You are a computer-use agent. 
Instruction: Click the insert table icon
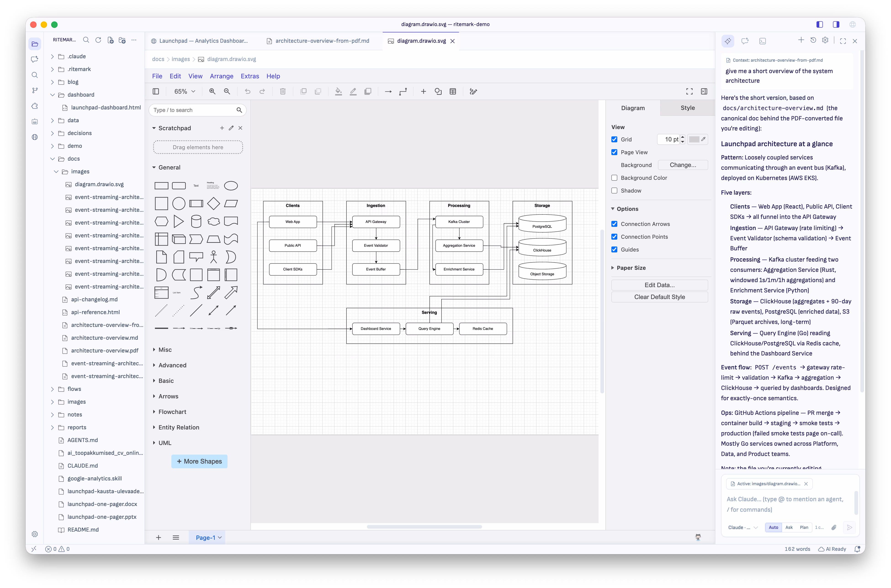click(453, 92)
